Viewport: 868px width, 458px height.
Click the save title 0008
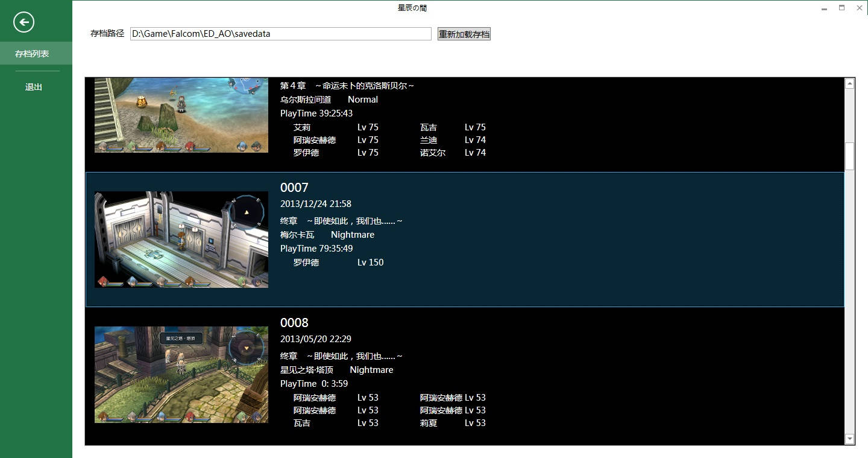point(294,323)
